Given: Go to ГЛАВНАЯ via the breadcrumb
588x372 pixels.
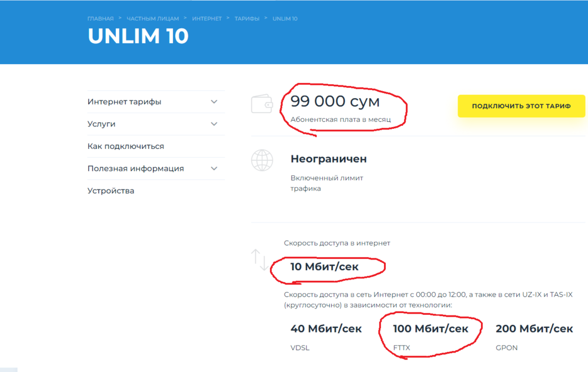Looking at the screenshot, I should coord(101,19).
